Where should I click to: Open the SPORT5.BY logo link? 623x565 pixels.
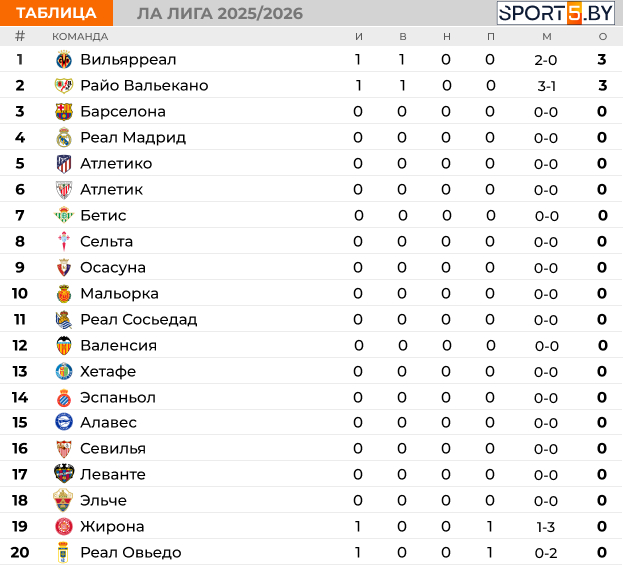(x=556, y=13)
